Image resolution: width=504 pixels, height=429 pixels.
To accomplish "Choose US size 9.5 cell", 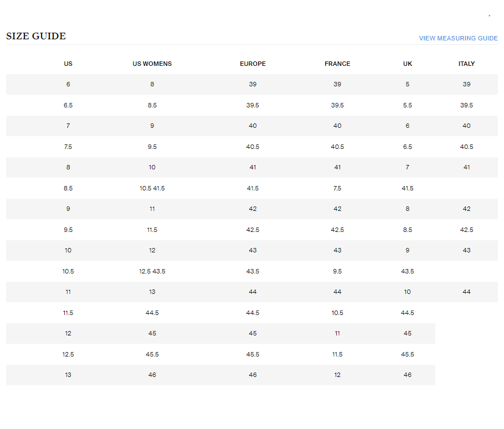I will click(68, 230).
